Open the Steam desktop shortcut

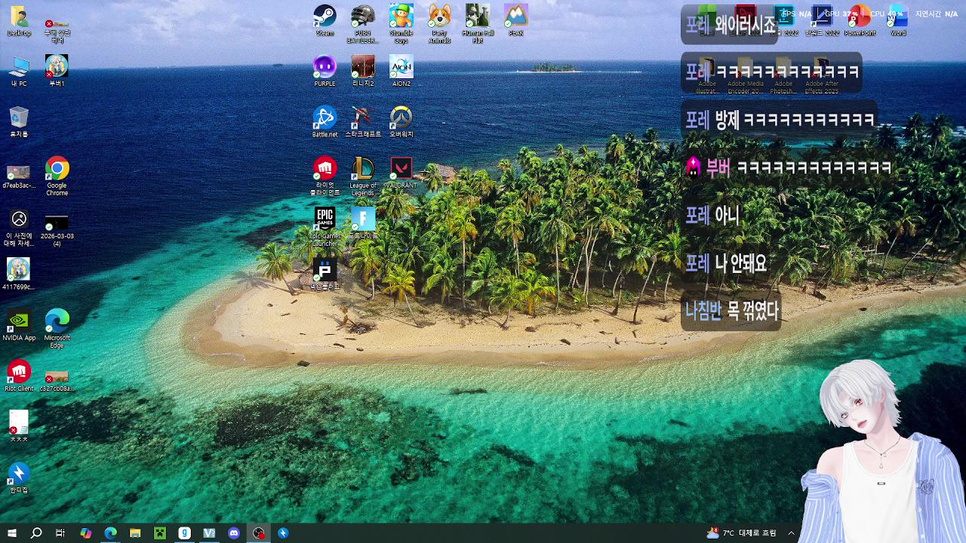324,16
